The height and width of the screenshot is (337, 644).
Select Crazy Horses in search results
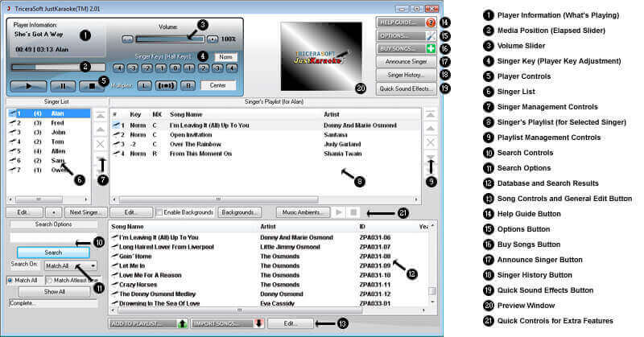click(269, 285)
